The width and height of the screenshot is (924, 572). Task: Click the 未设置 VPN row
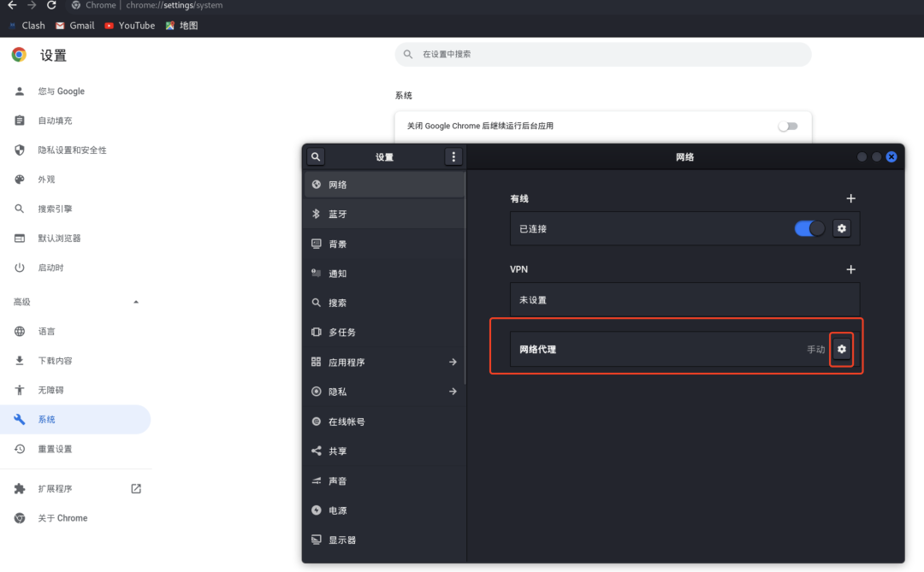[x=684, y=300]
